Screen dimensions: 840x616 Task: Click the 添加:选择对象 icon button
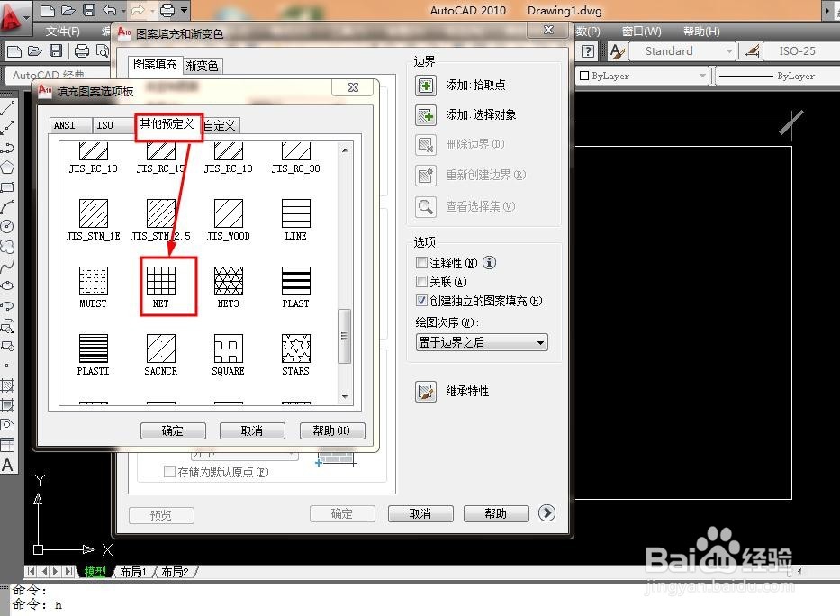(426, 115)
